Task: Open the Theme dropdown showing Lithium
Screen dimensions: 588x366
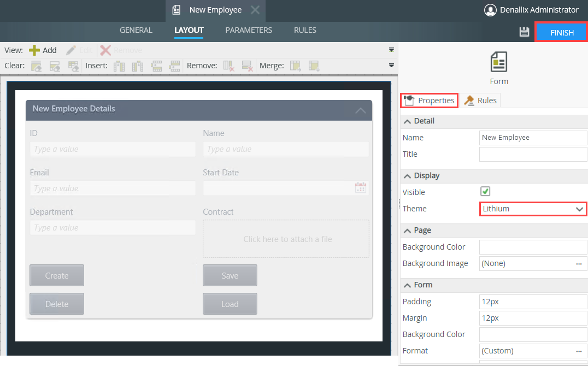Action: pos(533,209)
